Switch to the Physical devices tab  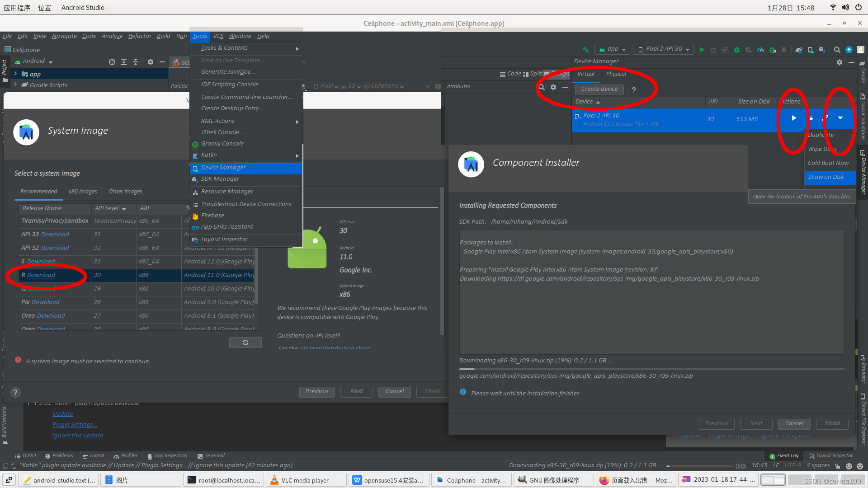pyautogui.click(x=616, y=74)
